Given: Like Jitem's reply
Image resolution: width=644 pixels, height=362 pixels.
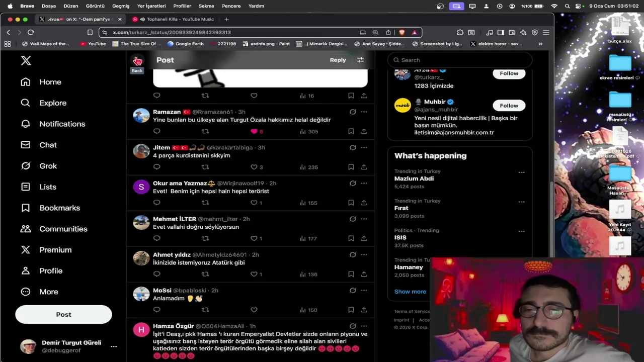Looking at the screenshot, I should (x=254, y=167).
